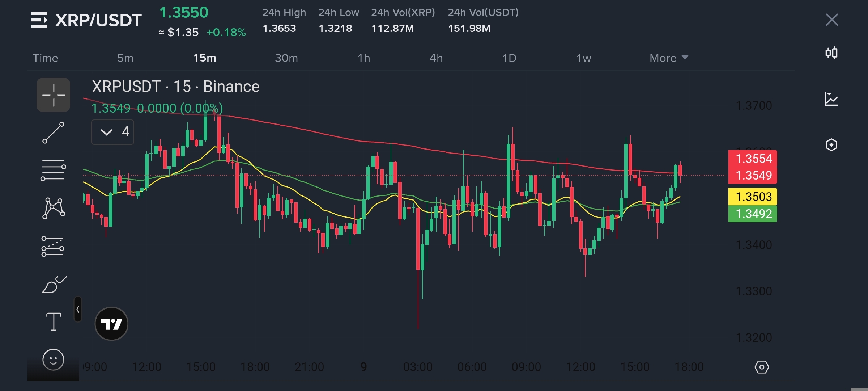This screenshot has width=868, height=391.
Task: Select the forecasting and measurement tool
Action: [53, 247]
